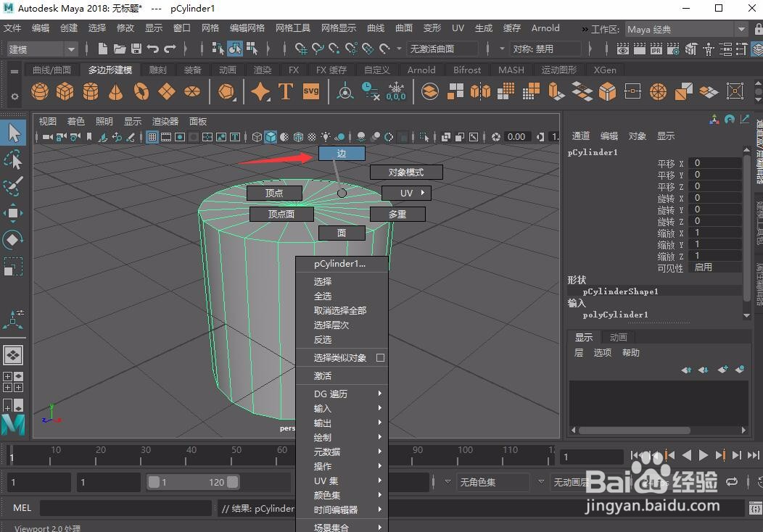Click the SVG import shelf icon
Image resolution: width=763 pixels, height=532 pixels.
coord(311,91)
